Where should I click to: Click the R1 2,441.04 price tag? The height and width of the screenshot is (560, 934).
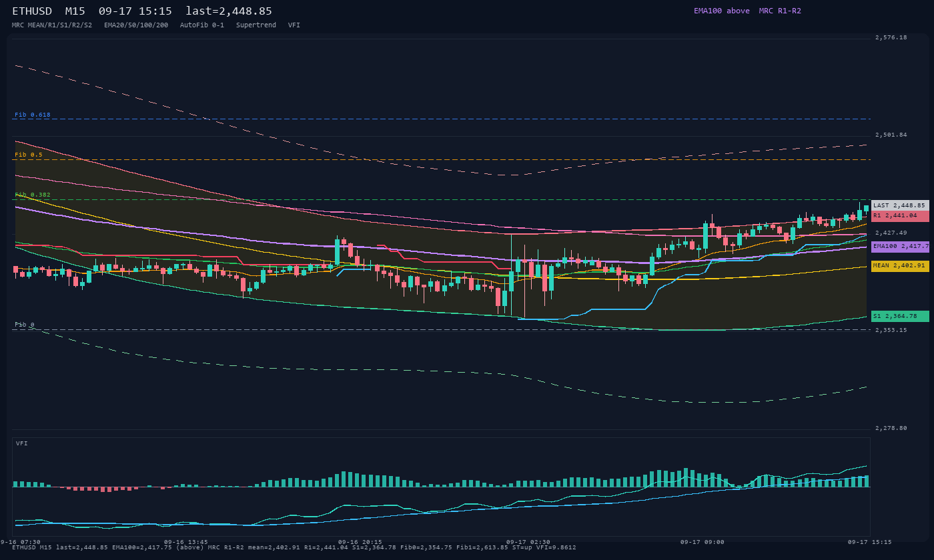coord(900,216)
